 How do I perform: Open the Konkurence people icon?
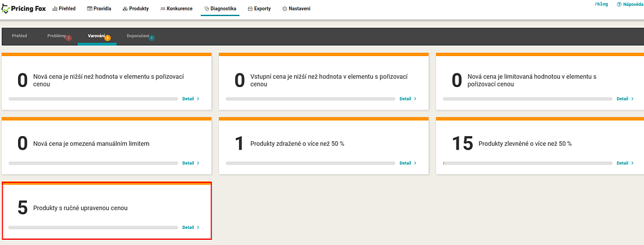(x=163, y=8)
